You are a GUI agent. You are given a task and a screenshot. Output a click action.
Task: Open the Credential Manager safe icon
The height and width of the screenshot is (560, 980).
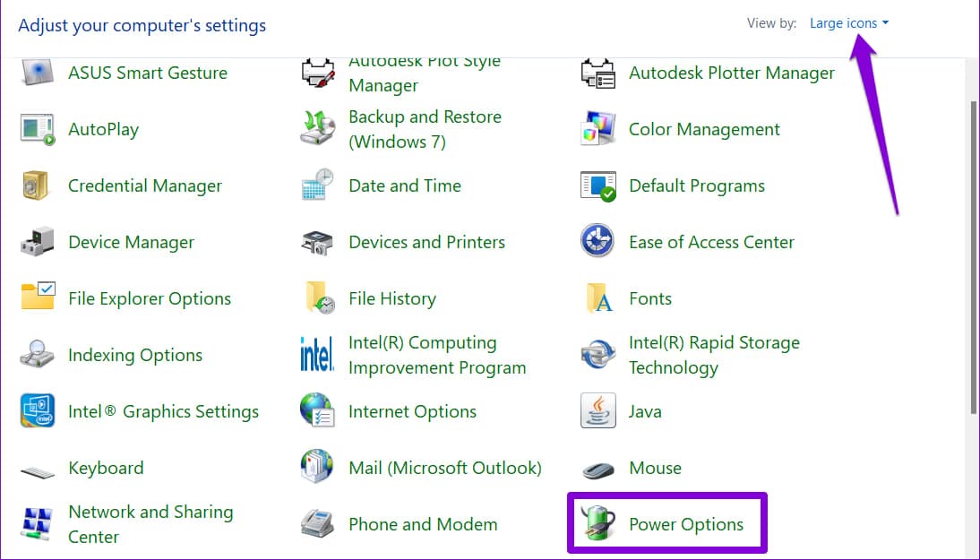(38, 186)
